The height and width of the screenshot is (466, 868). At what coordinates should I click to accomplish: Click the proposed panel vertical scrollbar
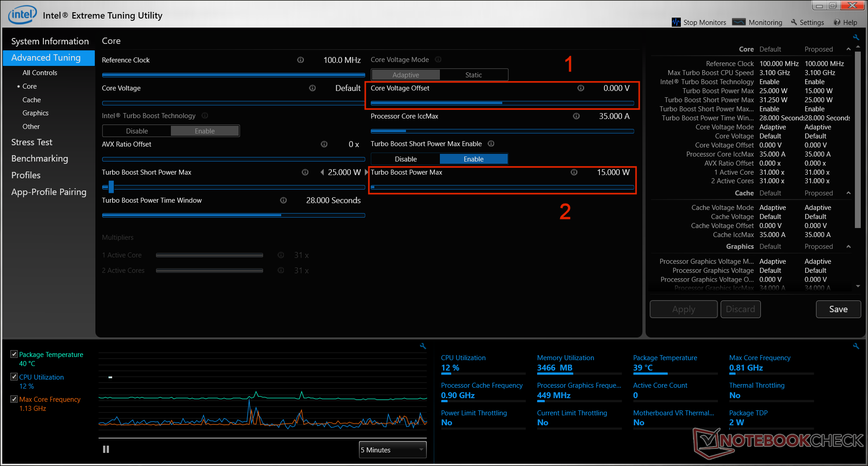858,140
